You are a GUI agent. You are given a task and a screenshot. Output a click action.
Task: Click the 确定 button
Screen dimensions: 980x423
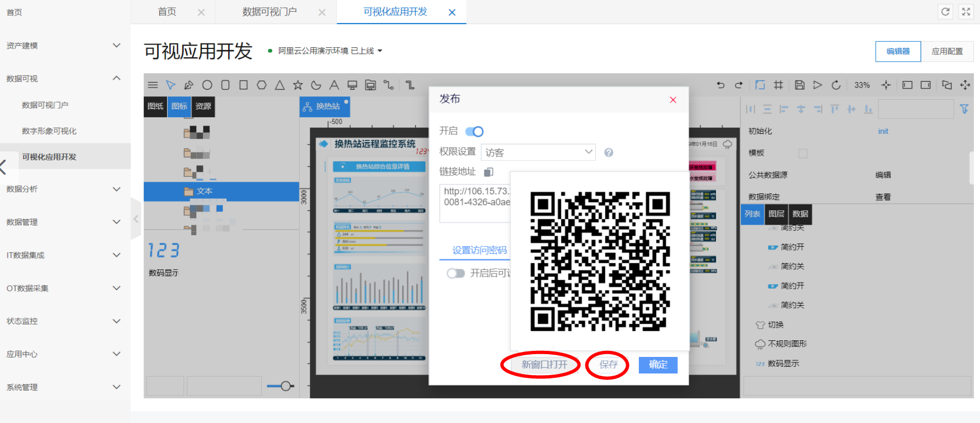click(658, 365)
